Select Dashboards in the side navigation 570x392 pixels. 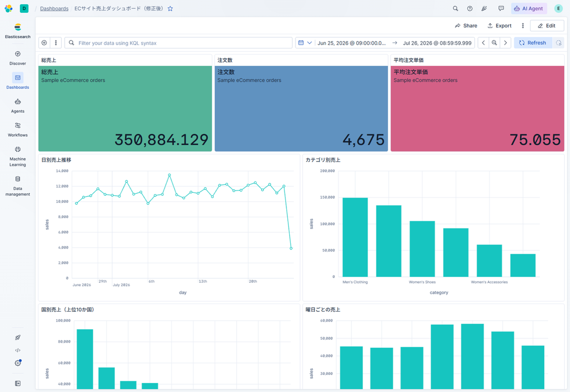(x=18, y=81)
